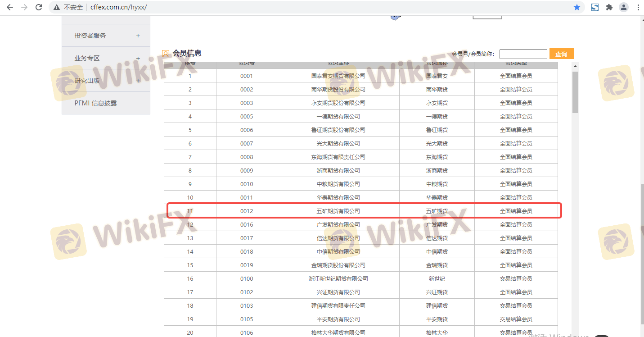
Task: Select full name 鲁证期货股份有限公司
Action: pyautogui.click(x=338, y=130)
